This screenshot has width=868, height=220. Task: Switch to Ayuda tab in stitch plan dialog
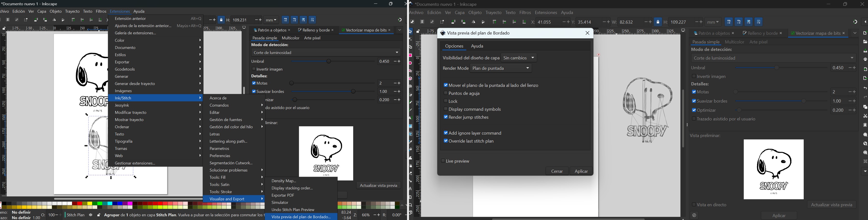pos(477,46)
